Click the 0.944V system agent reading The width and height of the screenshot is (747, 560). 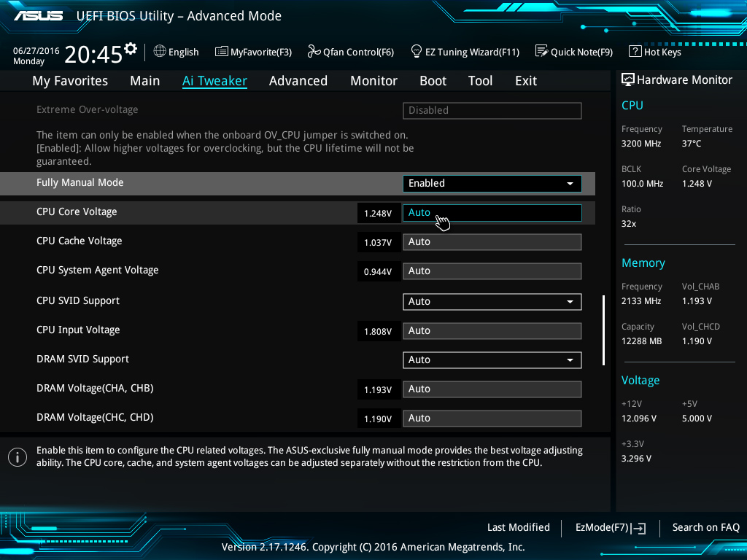click(378, 271)
